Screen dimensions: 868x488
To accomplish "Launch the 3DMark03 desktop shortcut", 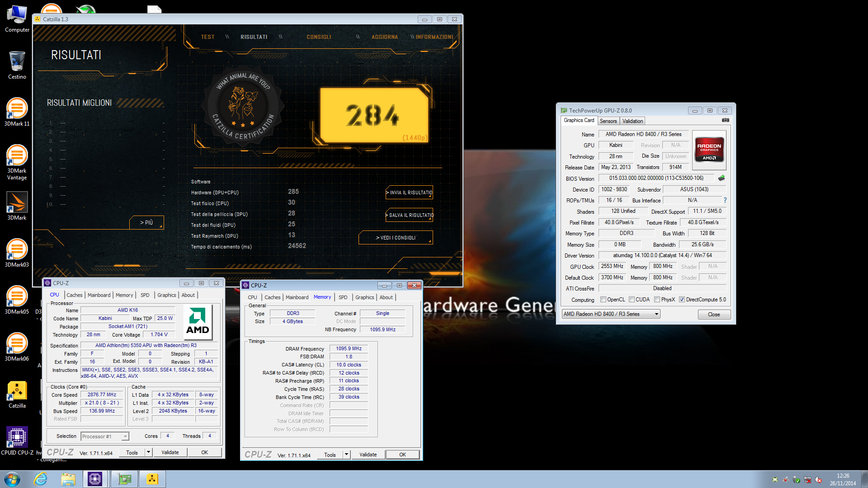I will click(17, 253).
